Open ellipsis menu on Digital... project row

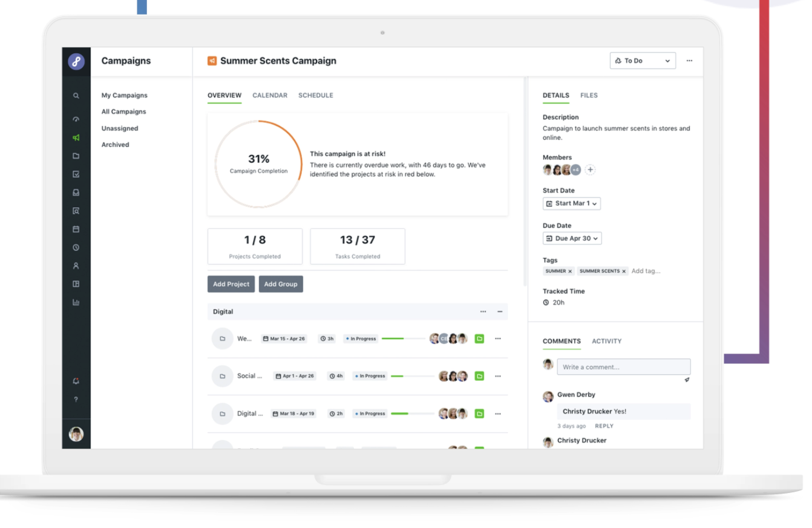pos(498,414)
